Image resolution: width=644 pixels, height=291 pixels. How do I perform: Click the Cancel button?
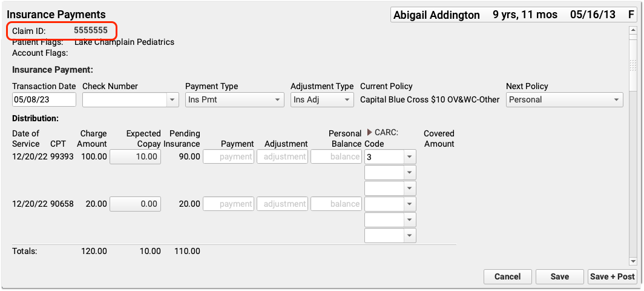(x=508, y=276)
